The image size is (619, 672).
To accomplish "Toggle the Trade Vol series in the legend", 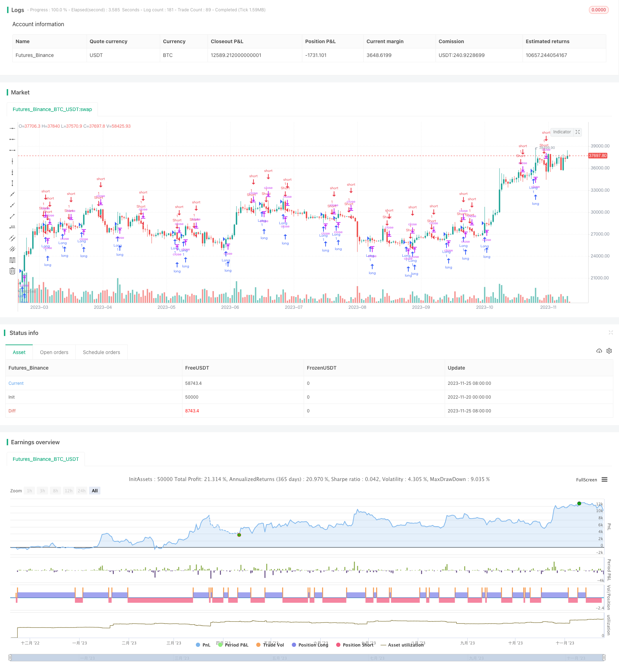I will coord(270,645).
